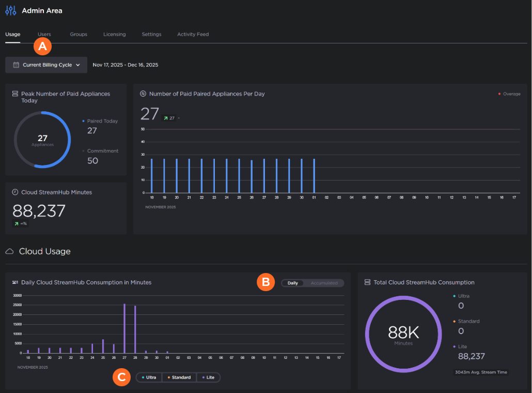Click the Daily Cloud StreamHub Consumption chart icon
Viewport: 532px width, 393px height.
tap(15, 282)
